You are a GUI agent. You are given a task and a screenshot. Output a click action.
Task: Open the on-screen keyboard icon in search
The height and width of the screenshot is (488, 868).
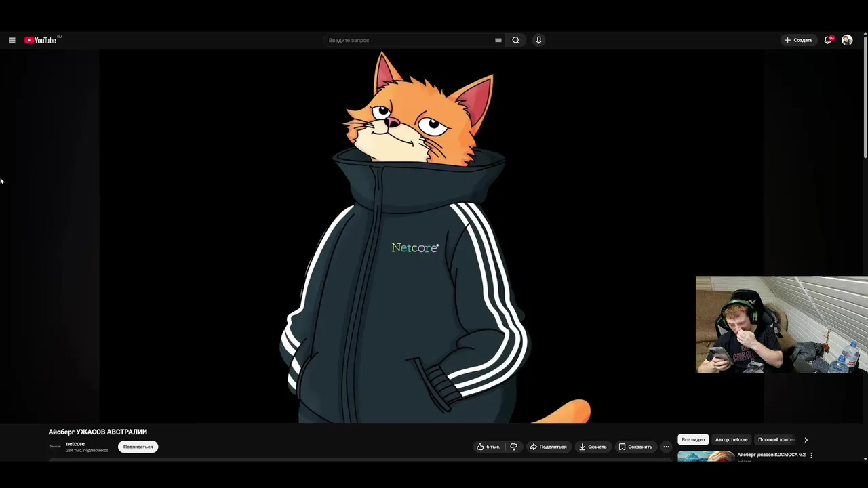coord(498,40)
